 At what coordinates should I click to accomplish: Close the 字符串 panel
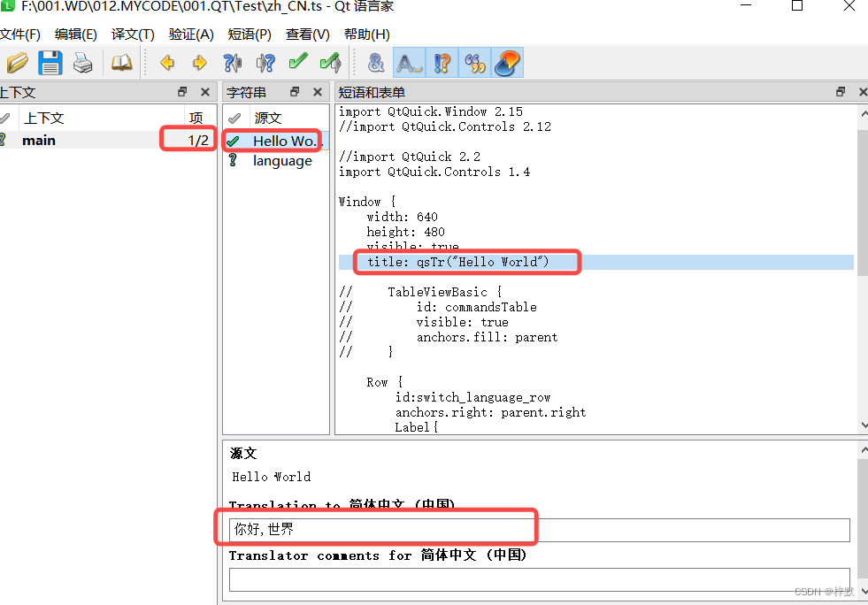click(x=317, y=92)
